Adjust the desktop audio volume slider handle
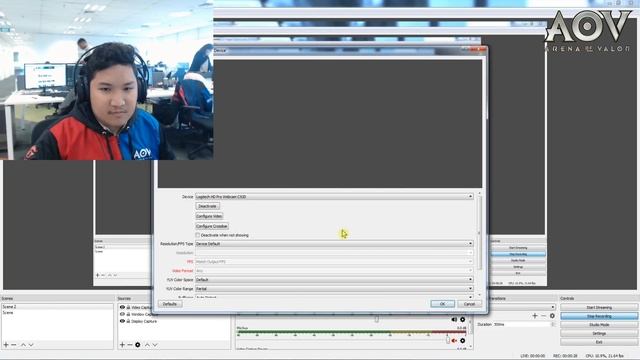This screenshot has height=360, width=640. (x=377, y=319)
